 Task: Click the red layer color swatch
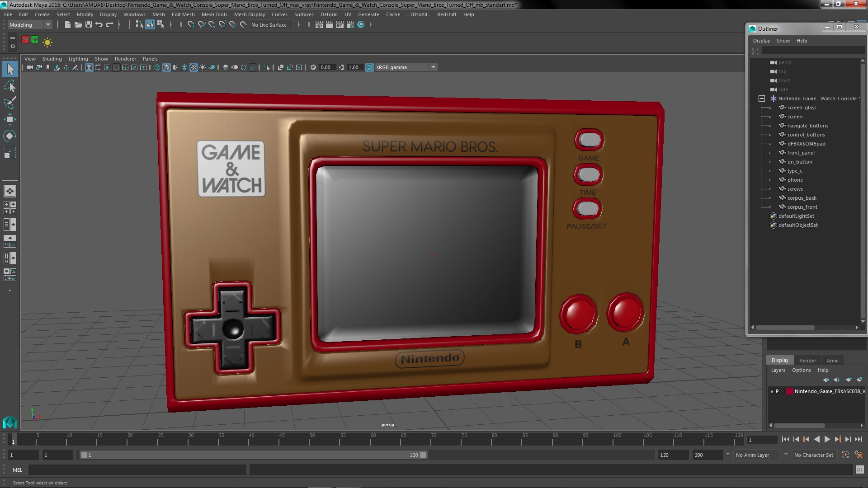pyautogui.click(x=789, y=391)
